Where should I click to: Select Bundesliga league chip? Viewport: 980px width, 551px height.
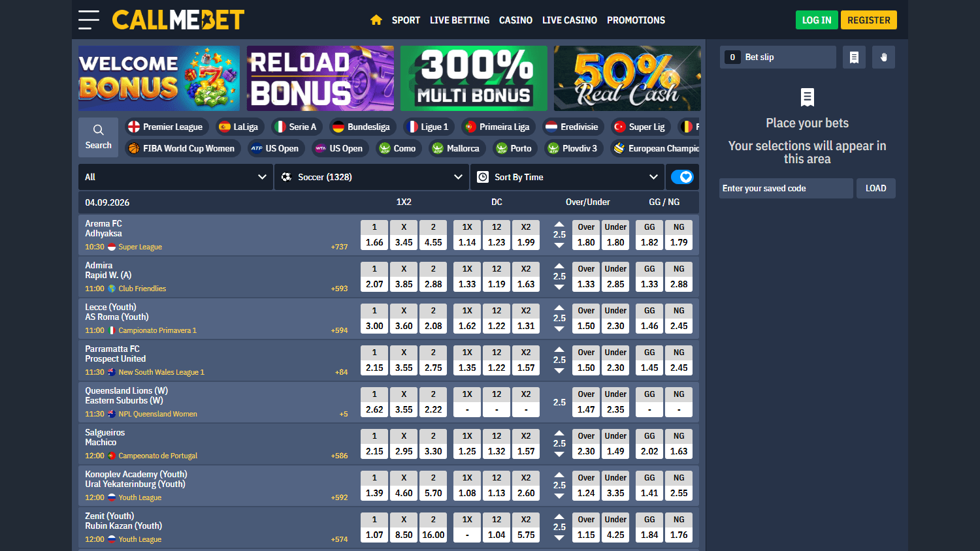(362, 127)
